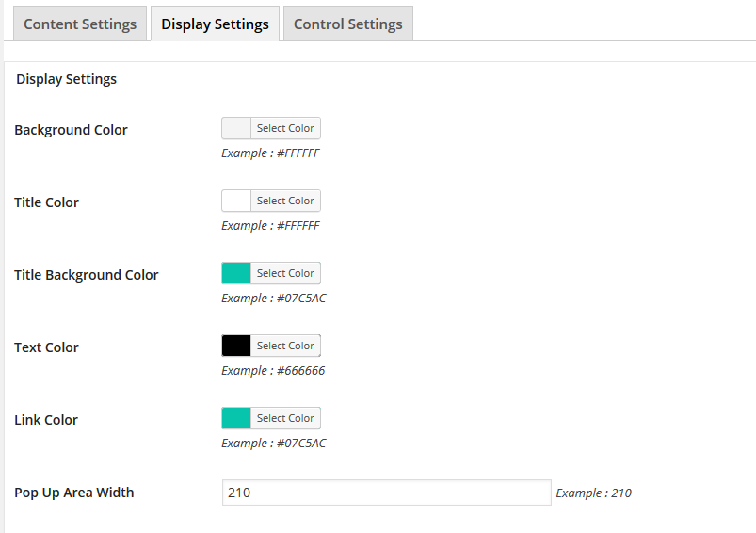The image size is (756, 533).
Task: Click the Background Color label
Action: pyautogui.click(x=71, y=130)
